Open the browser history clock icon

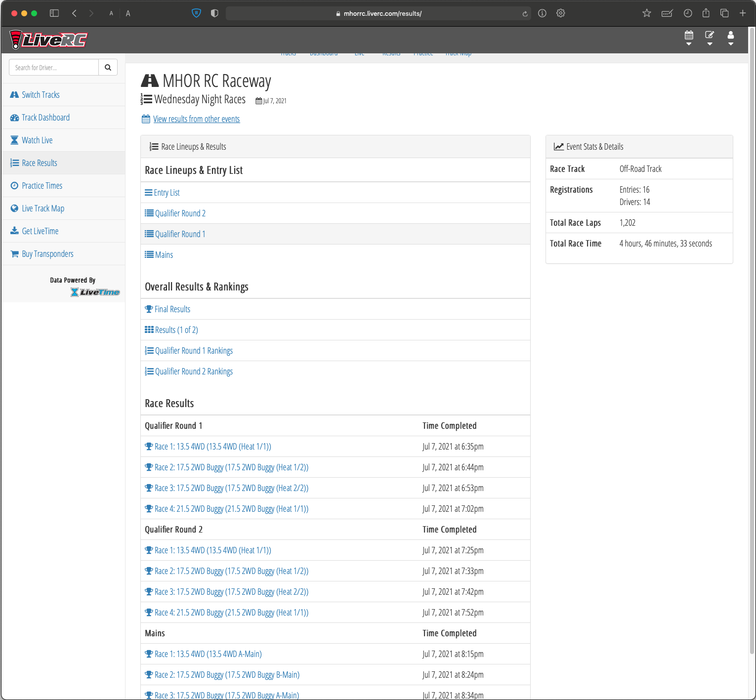687,13
